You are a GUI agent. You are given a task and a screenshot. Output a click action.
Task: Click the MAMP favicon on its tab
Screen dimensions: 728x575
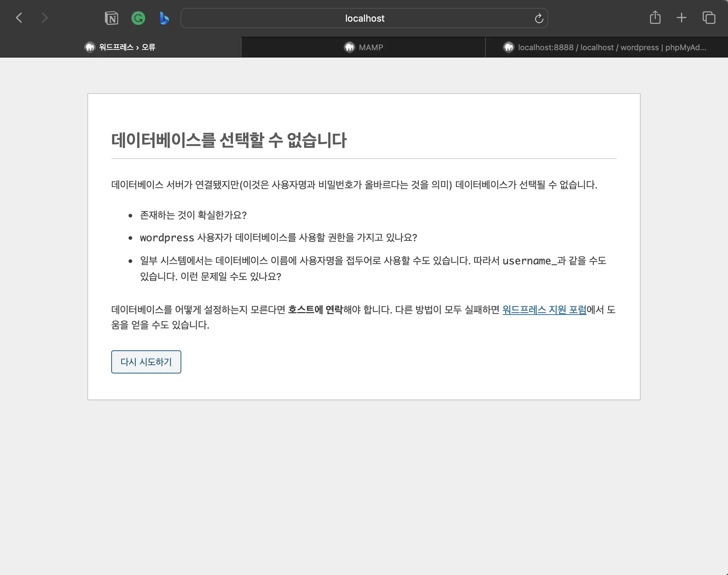pyautogui.click(x=349, y=47)
